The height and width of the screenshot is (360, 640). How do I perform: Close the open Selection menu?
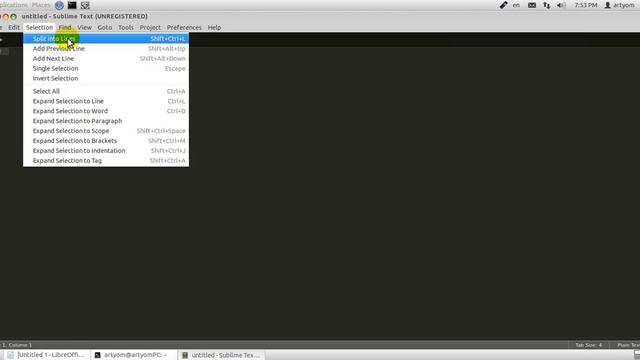coord(39,27)
